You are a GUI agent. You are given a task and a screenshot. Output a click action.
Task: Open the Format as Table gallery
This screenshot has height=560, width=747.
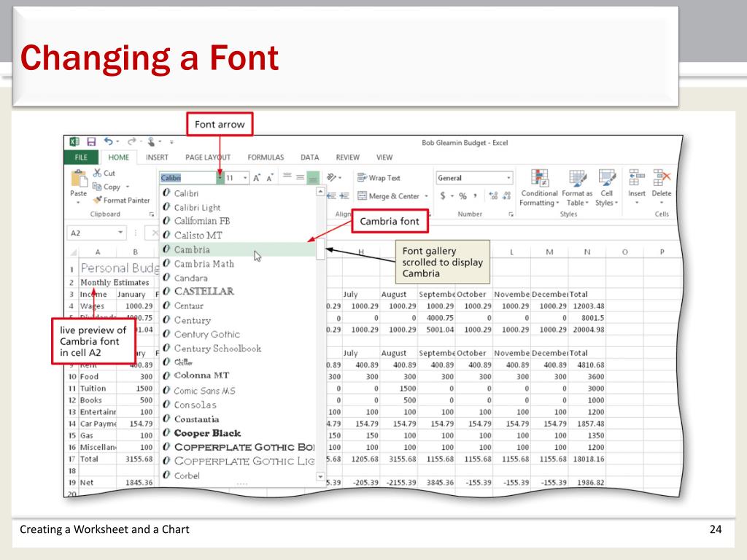578,187
